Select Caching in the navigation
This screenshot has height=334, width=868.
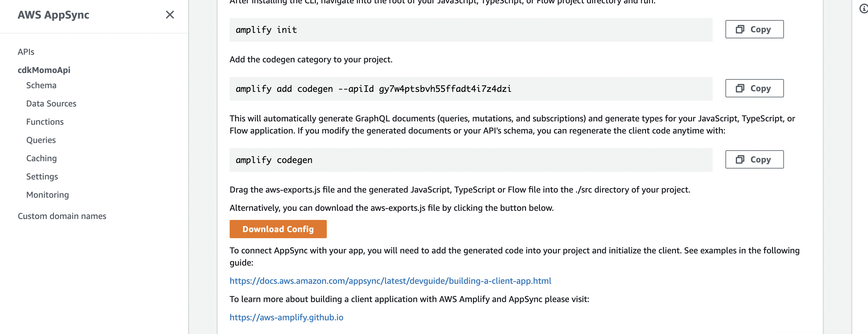pyautogui.click(x=41, y=158)
